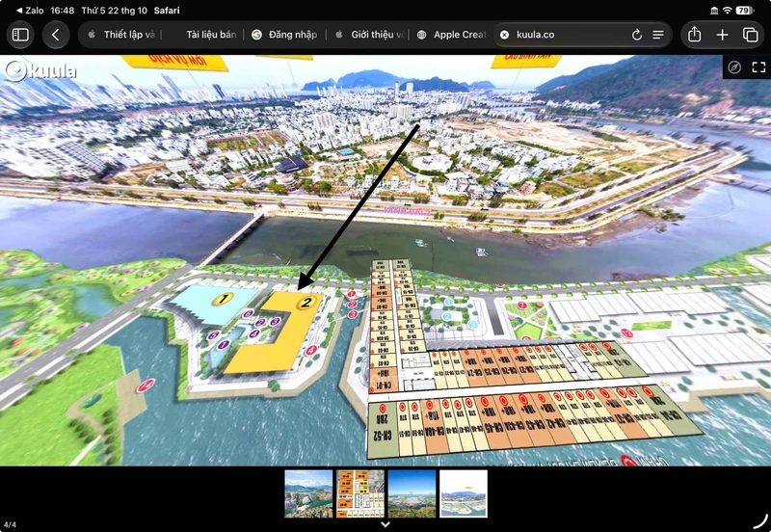The image size is (771, 532).
Task: Open the page menu beside the reload icon
Action: pos(658,35)
